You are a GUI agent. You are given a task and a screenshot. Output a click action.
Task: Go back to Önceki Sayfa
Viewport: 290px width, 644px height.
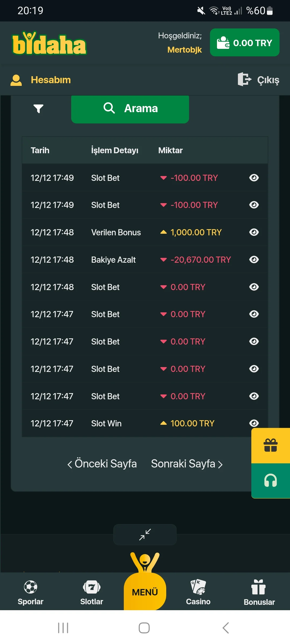point(102,464)
